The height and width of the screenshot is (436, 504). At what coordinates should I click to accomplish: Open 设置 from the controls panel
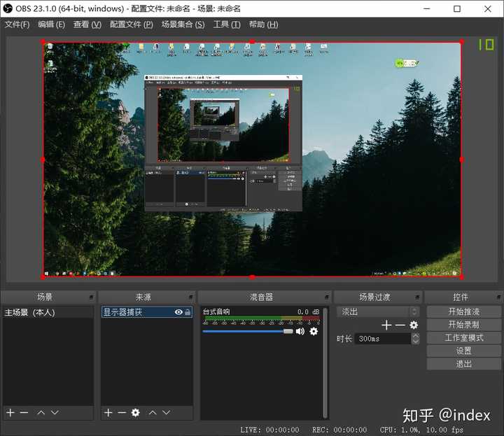tap(463, 351)
